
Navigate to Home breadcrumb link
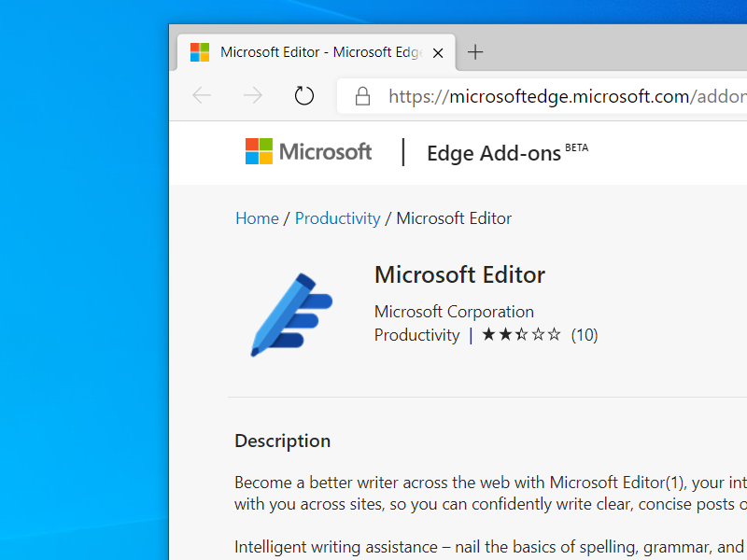(x=257, y=218)
